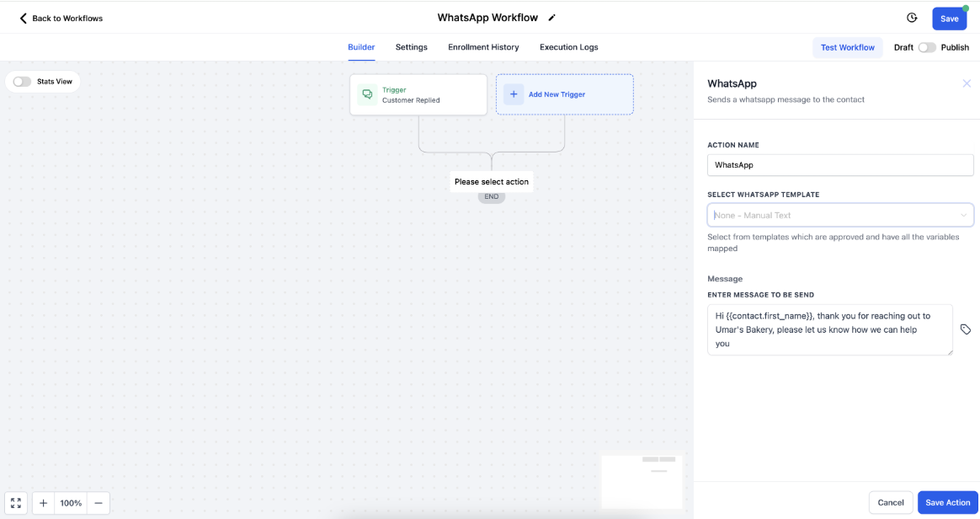Go back to Workflows
Screen dimensions: 980x519
pyautogui.click(x=61, y=18)
